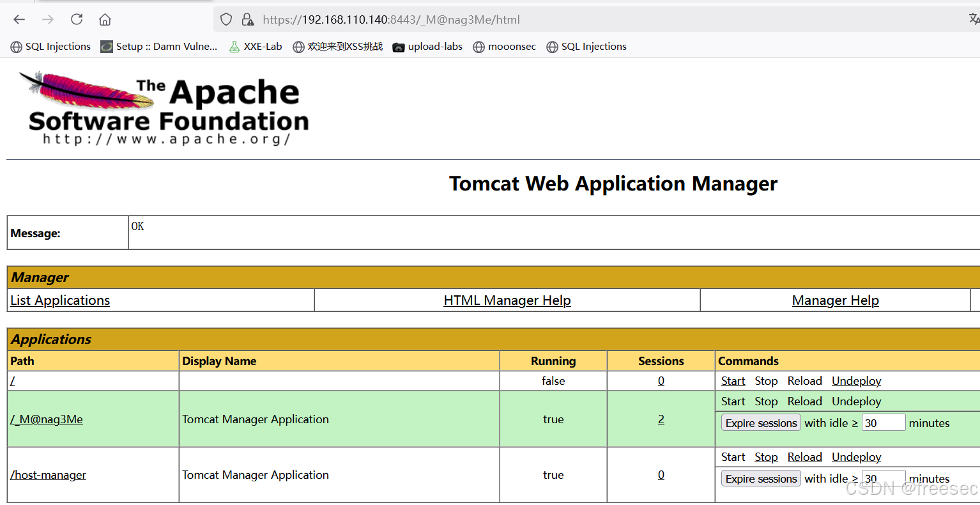Click the Message: label cell
Image resolution: width=980 pixels, height=505 pixels.
click(68, 233)
